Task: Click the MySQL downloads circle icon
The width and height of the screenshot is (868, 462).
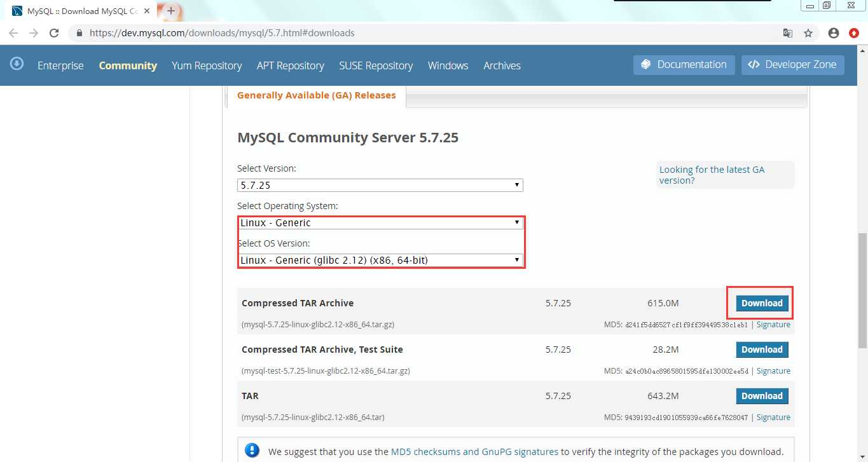Action: (x=17, y=64)
